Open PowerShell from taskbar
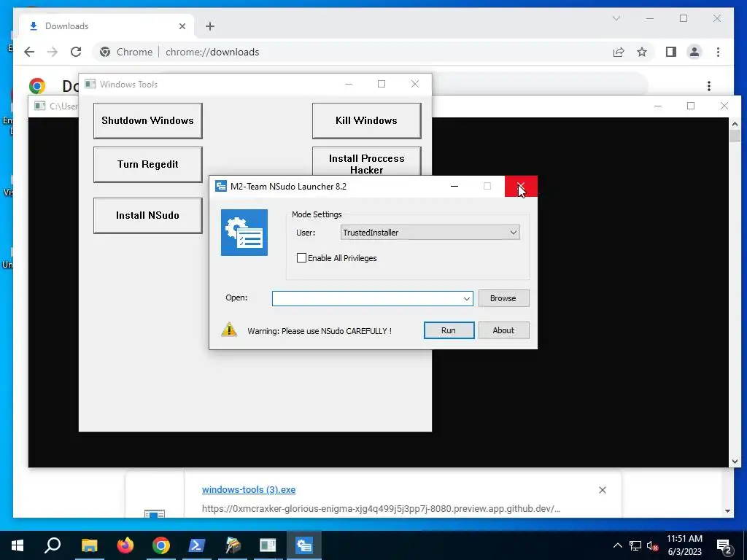Image resolution: width=747 pixels, height=560 pixels. [197, 545]
